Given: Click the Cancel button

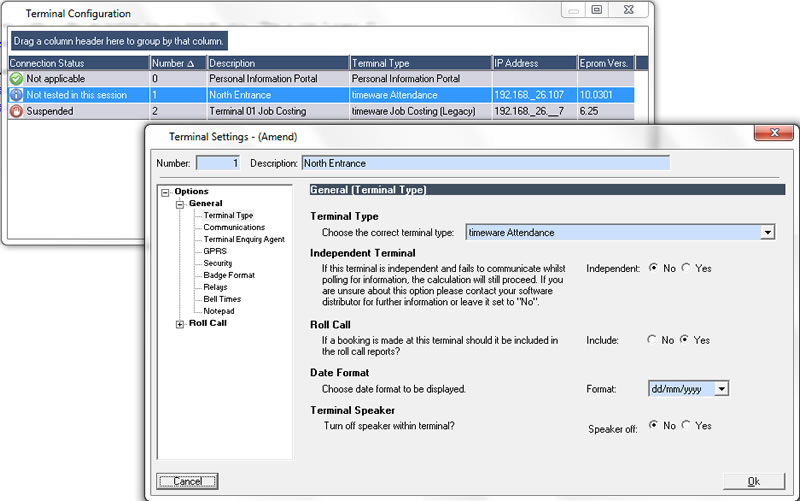Looking at the screenshot, I should point(188,481).
